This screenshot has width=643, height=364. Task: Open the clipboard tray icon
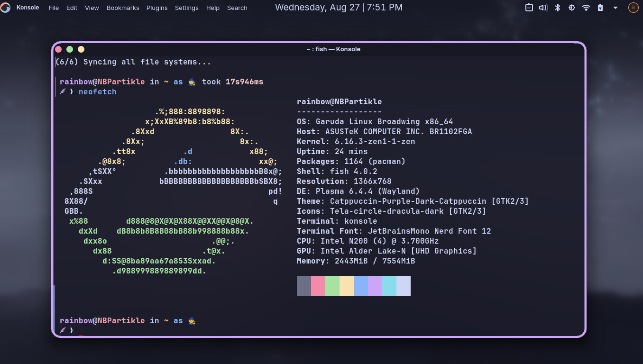tap(529, 8)
